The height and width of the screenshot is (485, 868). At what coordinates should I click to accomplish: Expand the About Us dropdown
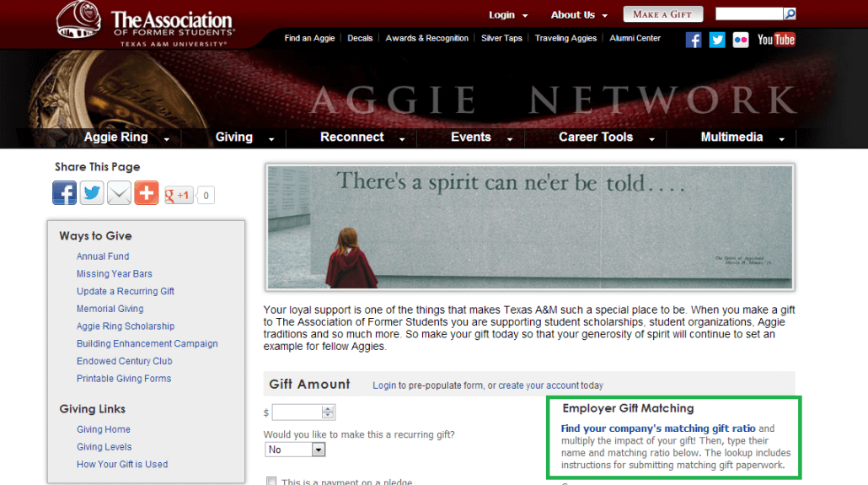(x=579, y=15)
